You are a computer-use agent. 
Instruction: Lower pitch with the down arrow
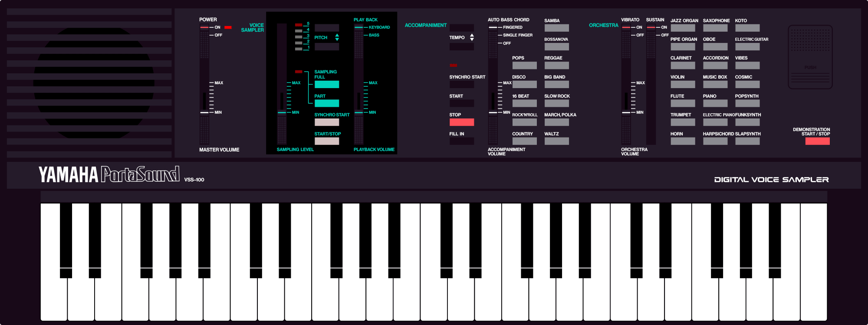tap(337, 40)
